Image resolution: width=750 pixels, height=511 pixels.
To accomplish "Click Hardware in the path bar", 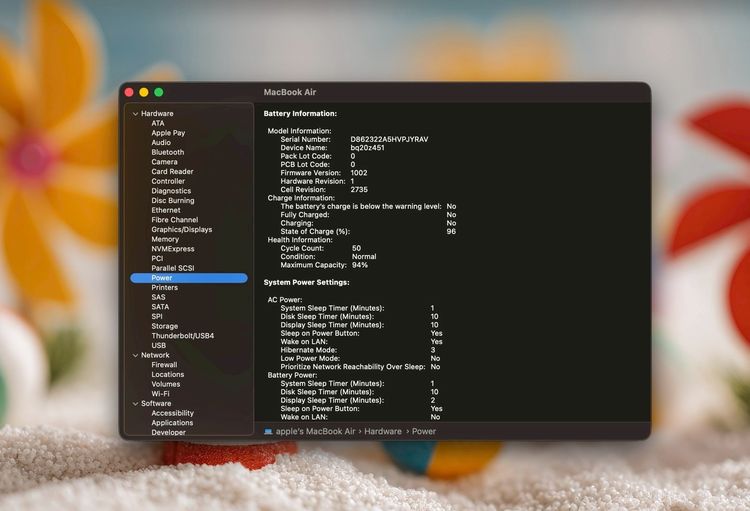I will point(383,431).
